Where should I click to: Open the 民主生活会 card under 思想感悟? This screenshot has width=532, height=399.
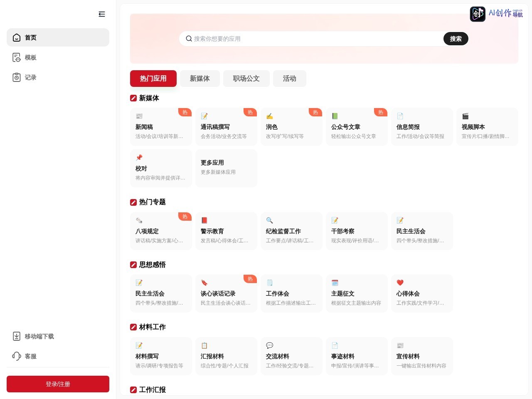point(161,293)
